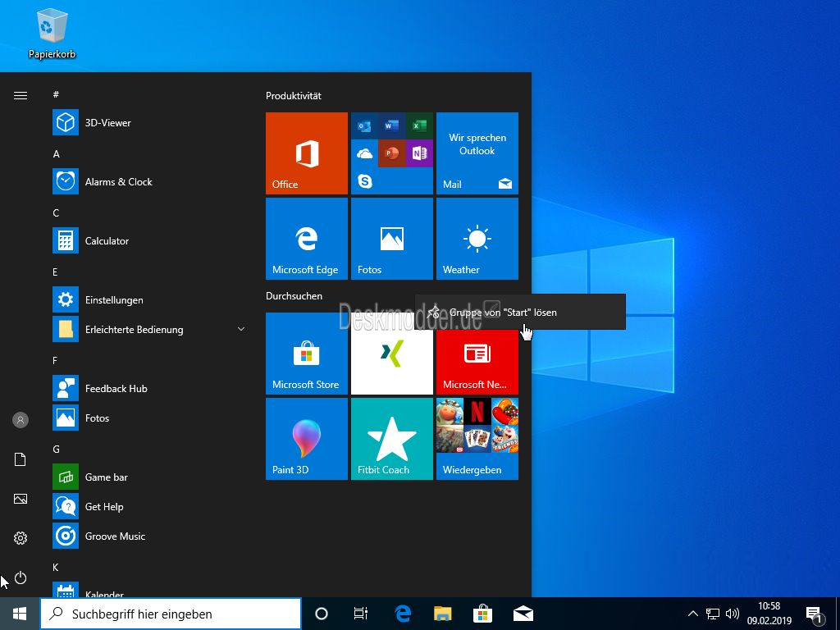Open Skype in the Office apps tile
This screenshot has width=840, height=630.
tap(365, 181)
